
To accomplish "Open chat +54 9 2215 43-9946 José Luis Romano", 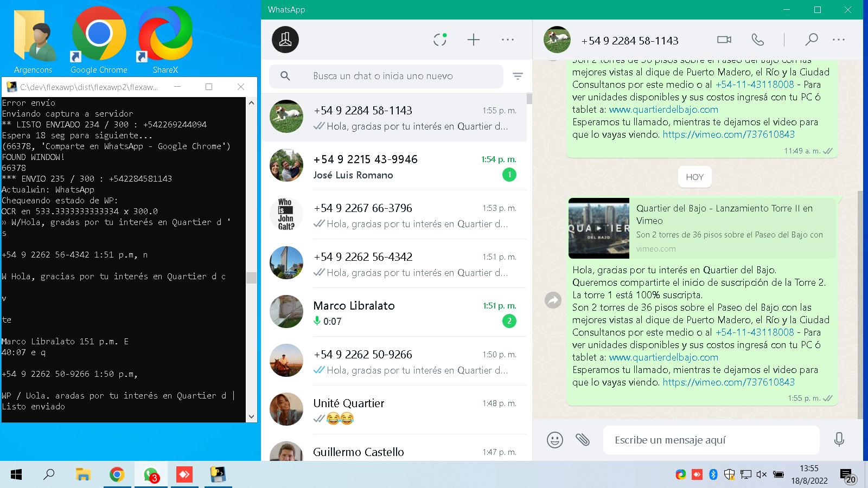I will tap(394, 166).
